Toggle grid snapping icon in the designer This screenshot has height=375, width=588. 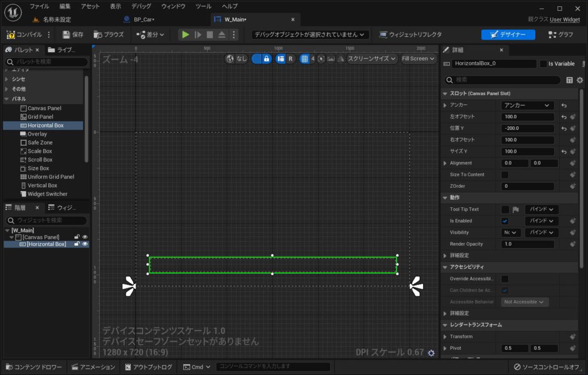304,59
